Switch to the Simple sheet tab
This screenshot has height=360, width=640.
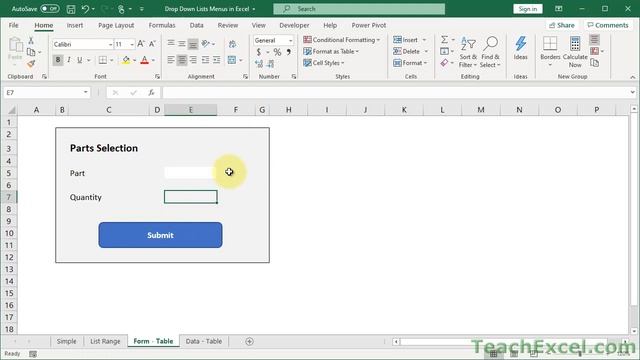[67, 341]
